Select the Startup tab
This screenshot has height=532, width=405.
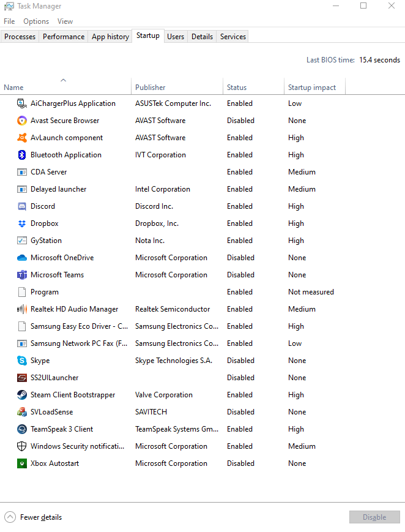coord(148,36)
